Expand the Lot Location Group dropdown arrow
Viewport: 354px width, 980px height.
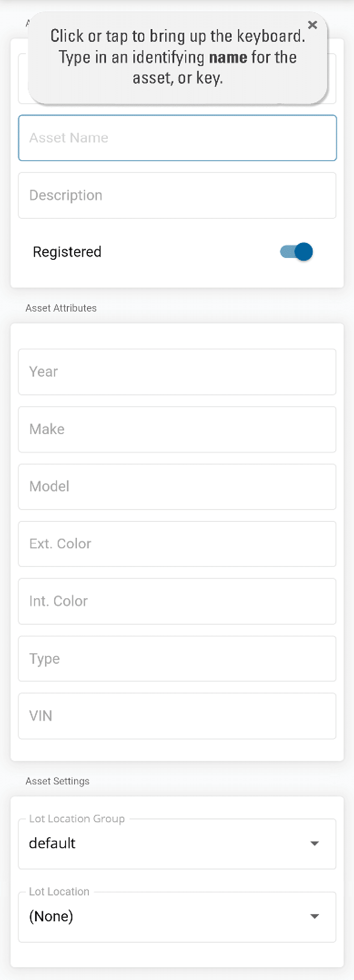[314, 844]
